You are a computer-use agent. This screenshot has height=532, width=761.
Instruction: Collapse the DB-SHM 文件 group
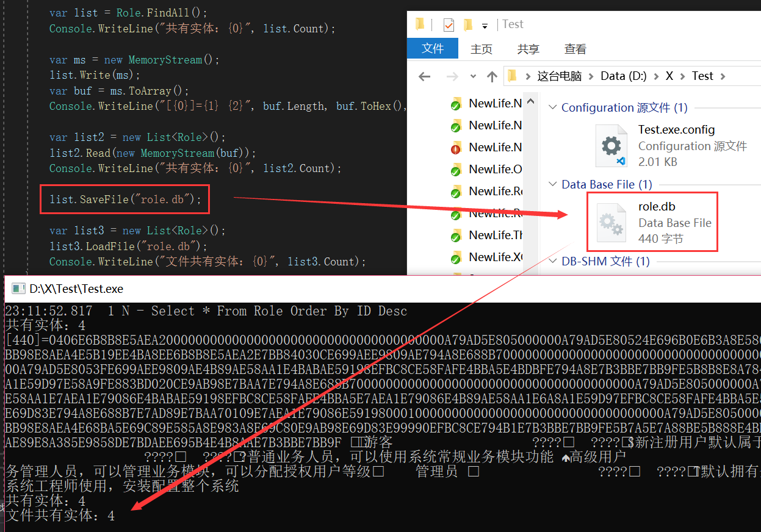[x=552, y=262]
